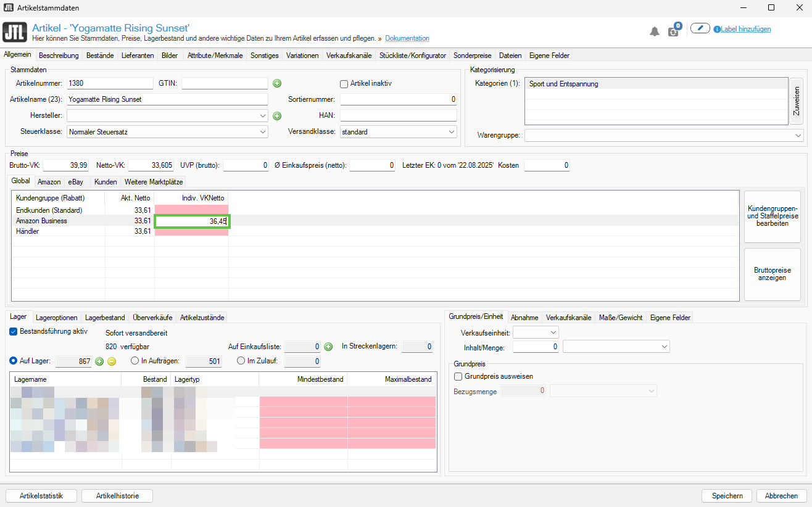
Task: Click green plus icon next to Auf Lager
Action: pos(99,361)
